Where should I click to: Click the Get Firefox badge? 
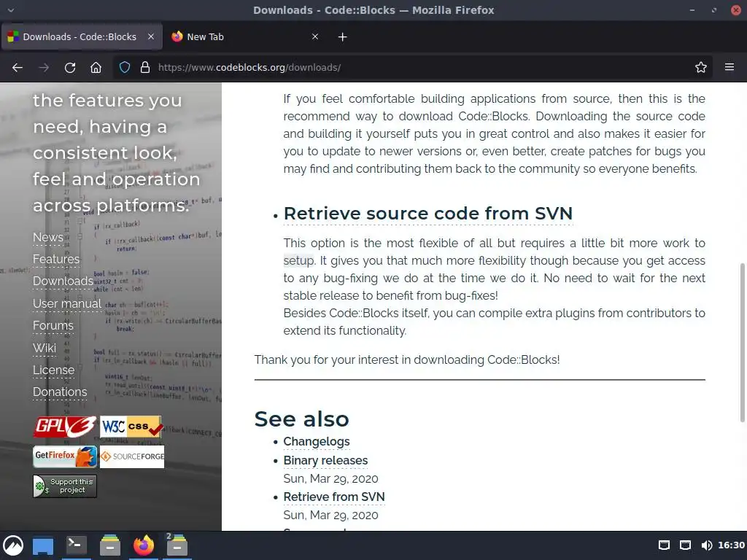pos(65,456)
